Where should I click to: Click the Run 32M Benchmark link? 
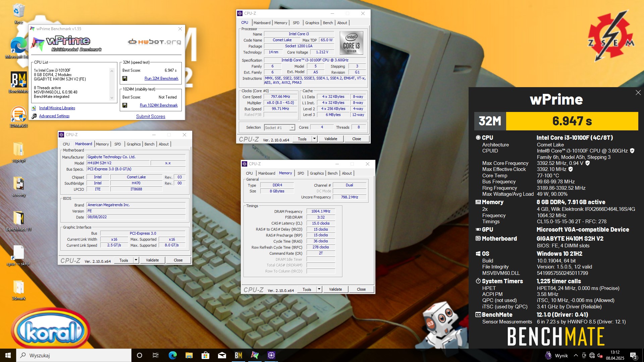[x=161, y=78]
